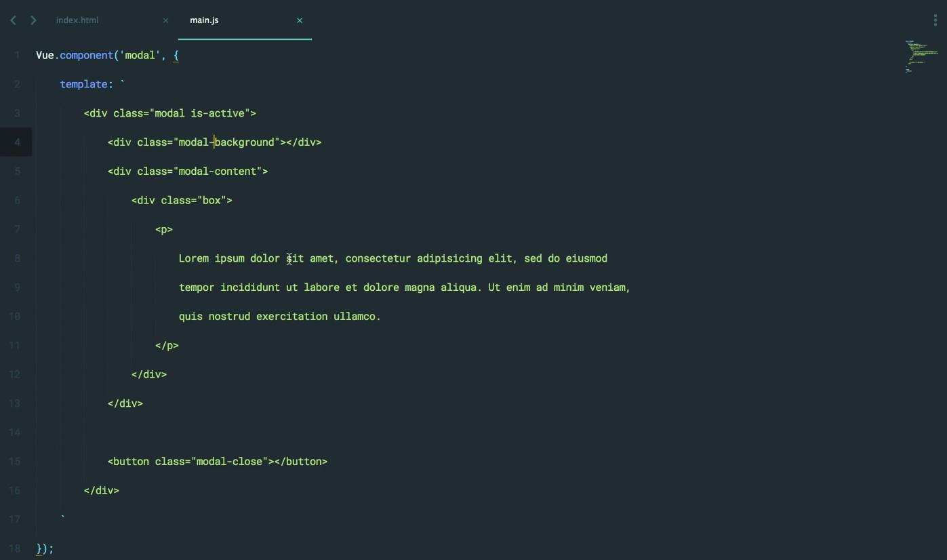Click line number 15 in the gutter

pos(15,462)
